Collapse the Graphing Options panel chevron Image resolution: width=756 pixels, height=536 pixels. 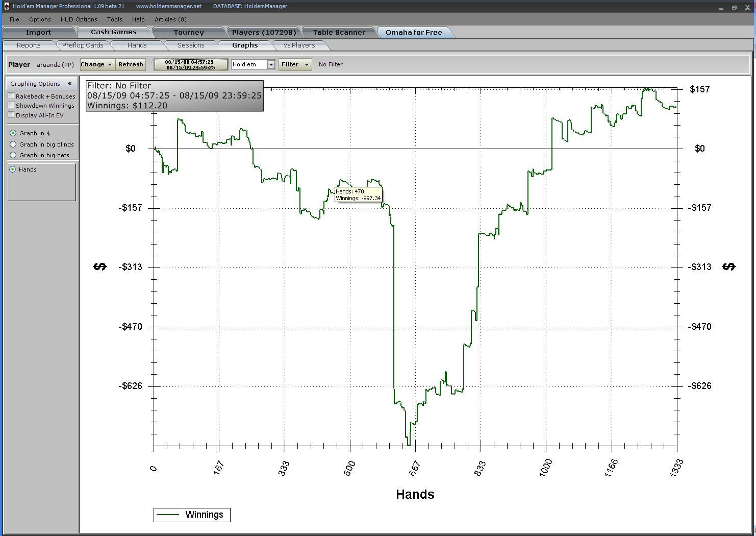coord(69,84)
